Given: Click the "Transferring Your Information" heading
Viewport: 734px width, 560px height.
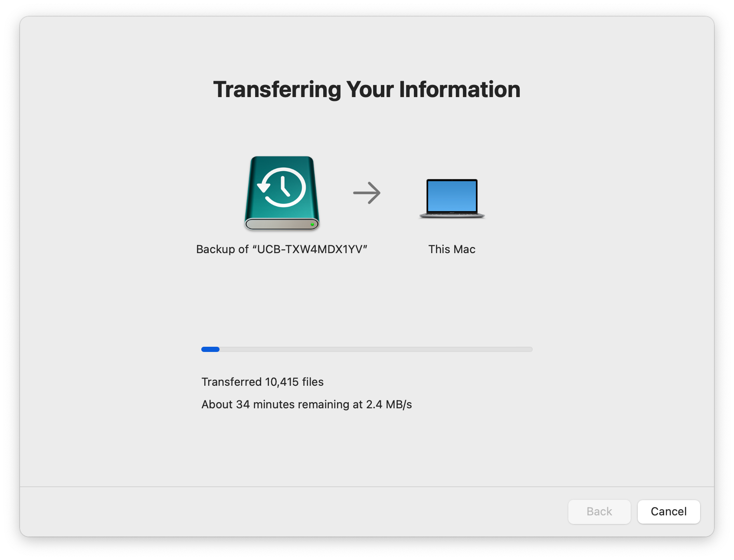Looking at the screenshot, I should [367, 90].
